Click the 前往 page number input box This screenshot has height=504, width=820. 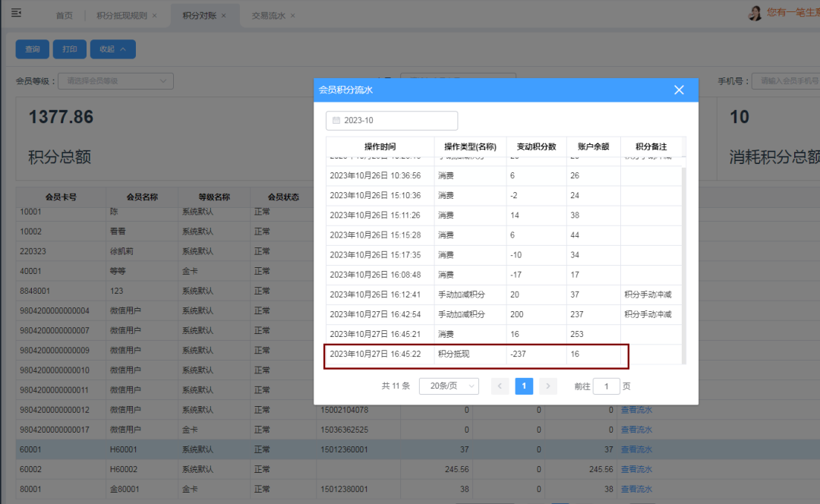[606, 386]
